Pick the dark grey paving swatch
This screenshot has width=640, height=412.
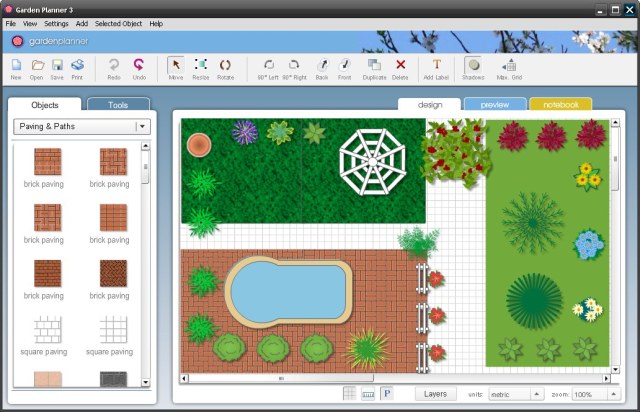[113, 379]
